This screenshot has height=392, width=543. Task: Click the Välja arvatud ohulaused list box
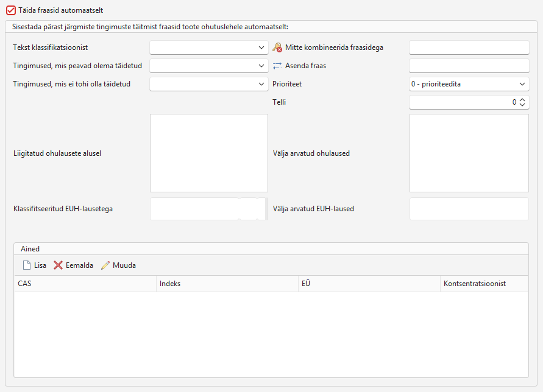pos(469,153)
